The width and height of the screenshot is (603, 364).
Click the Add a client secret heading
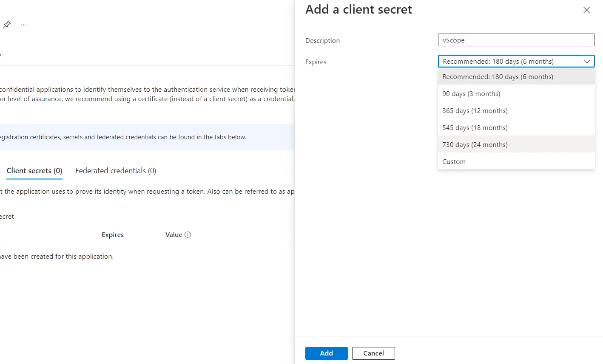358,9
